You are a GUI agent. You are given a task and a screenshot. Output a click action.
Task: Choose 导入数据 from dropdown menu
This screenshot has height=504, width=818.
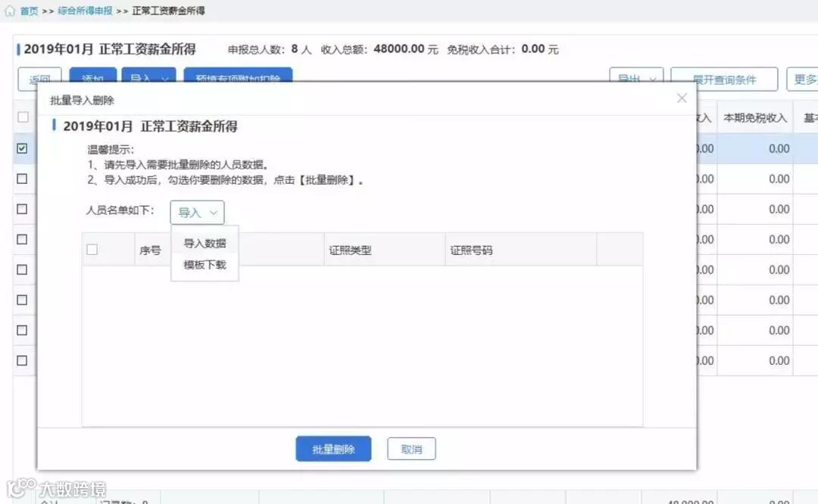click(x=204, y=244)
